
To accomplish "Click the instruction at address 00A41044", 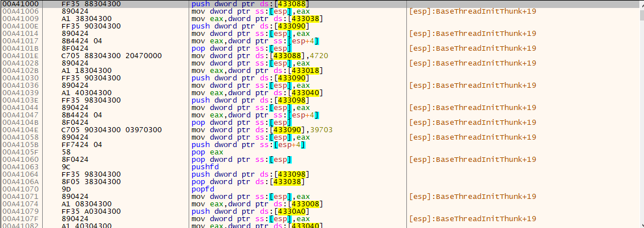I will (x=251, y=107).
